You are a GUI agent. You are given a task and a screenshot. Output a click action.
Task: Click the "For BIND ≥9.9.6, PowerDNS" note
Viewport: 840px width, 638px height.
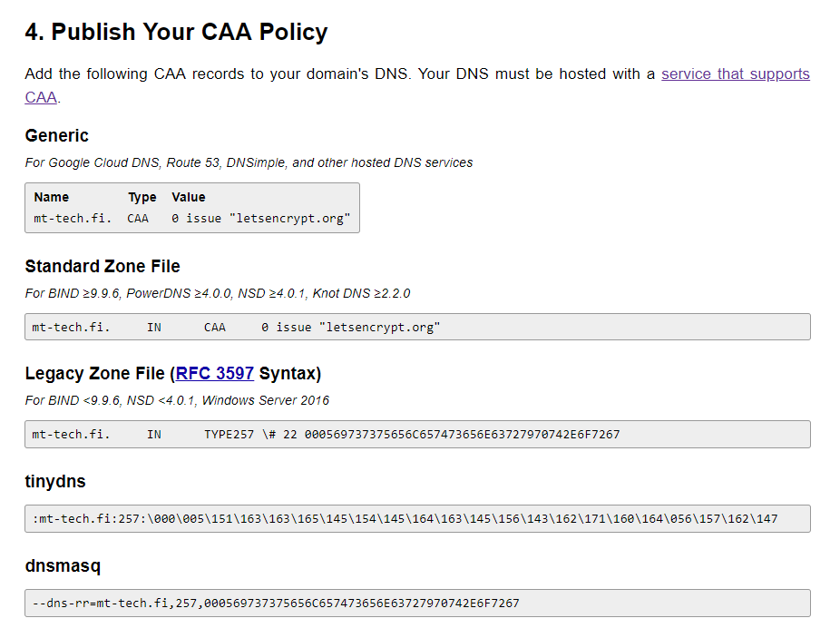tap(218, 294)
